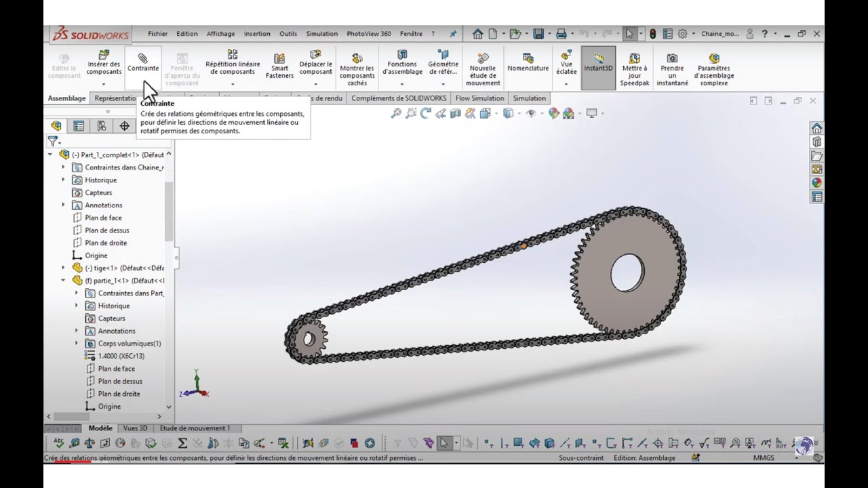The width and height of the screenshot is (868, 488).
Task: Open the Simulation menu
Action: coord(321,34)
